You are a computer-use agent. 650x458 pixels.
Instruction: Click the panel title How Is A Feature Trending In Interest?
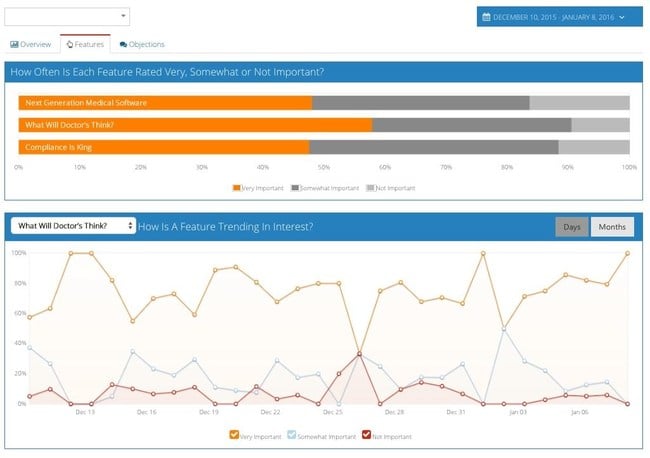[226, 227]
